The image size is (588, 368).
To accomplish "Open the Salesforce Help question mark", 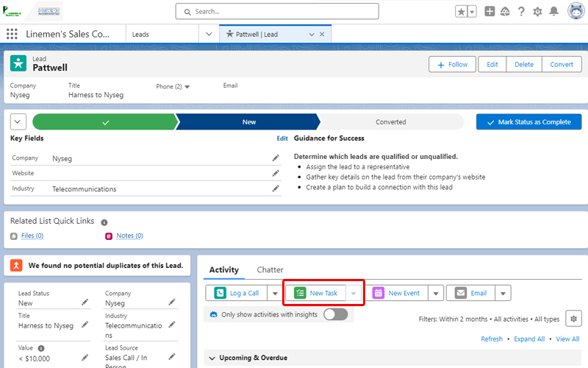I will click(521, 12).
